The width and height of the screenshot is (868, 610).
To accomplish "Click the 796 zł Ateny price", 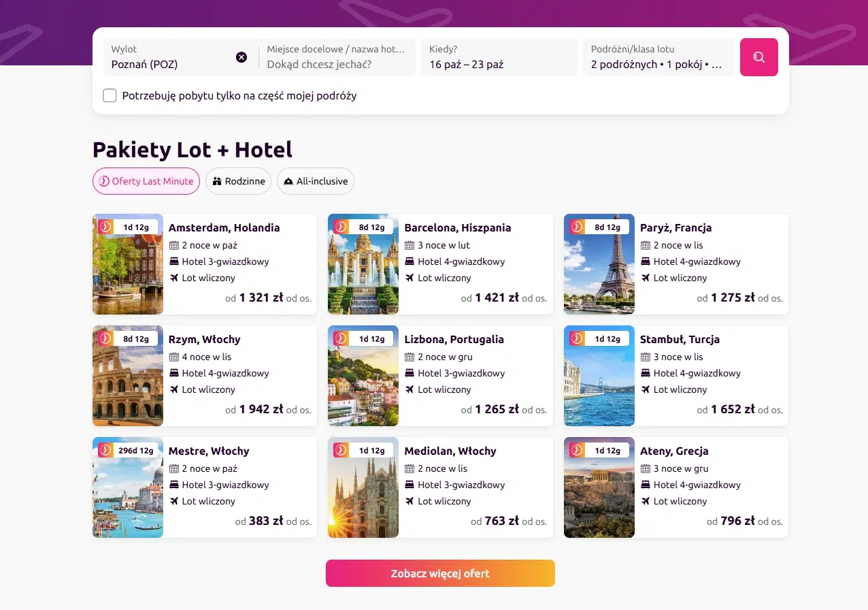I will 737,521.
